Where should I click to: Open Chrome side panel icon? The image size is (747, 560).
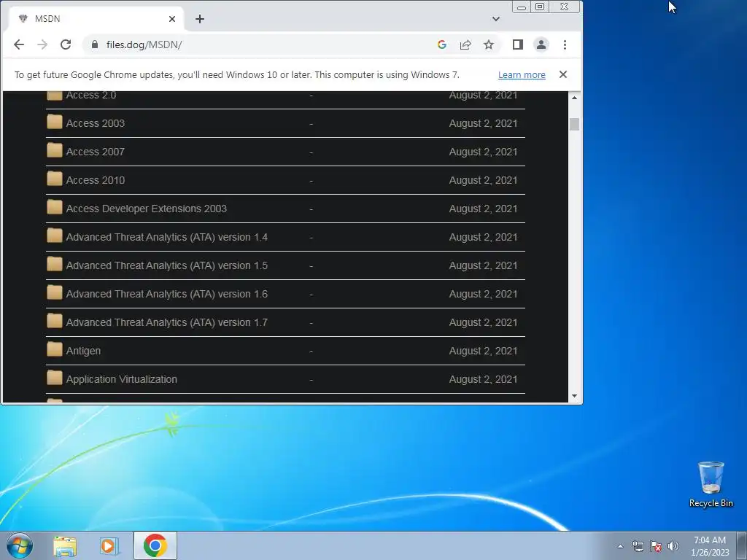[517, 44]
